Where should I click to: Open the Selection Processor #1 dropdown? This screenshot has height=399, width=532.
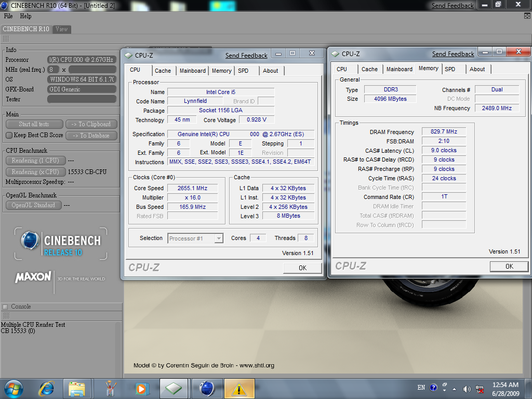point(195,238)
